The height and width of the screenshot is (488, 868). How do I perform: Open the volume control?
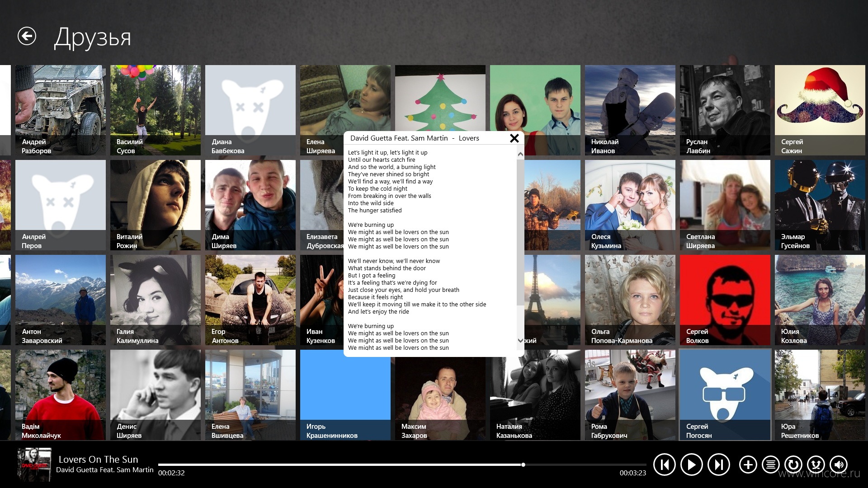839,465
